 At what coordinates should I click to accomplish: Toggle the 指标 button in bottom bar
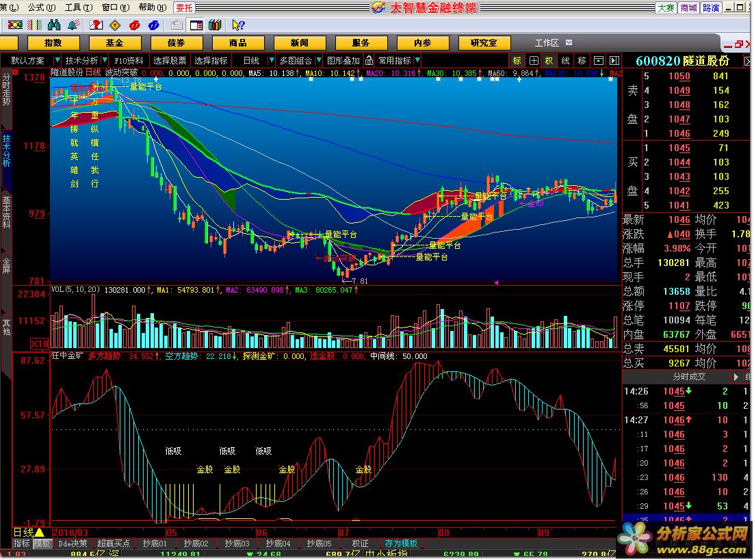[x=21, y=543]
